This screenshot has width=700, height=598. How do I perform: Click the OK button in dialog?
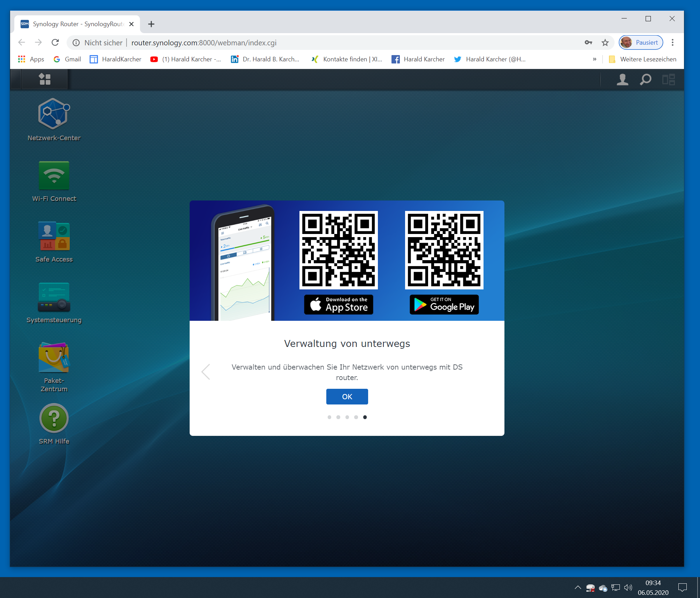347,396
